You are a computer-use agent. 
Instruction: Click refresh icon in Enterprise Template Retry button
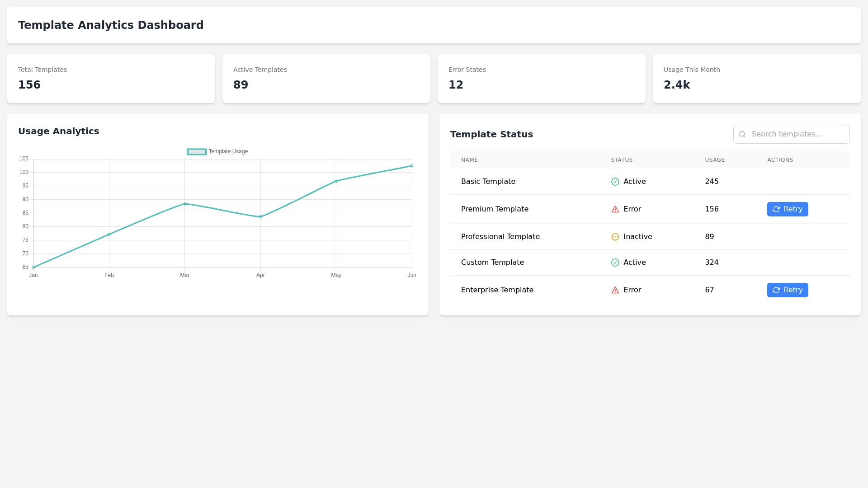[776, 290]
